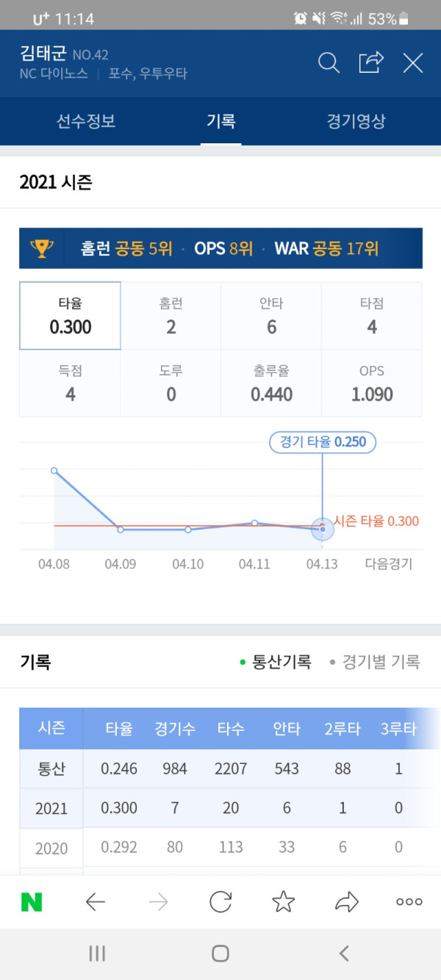Switch to the 경기영상 tab
441x980 pixels.
click(x=356, y=121)
